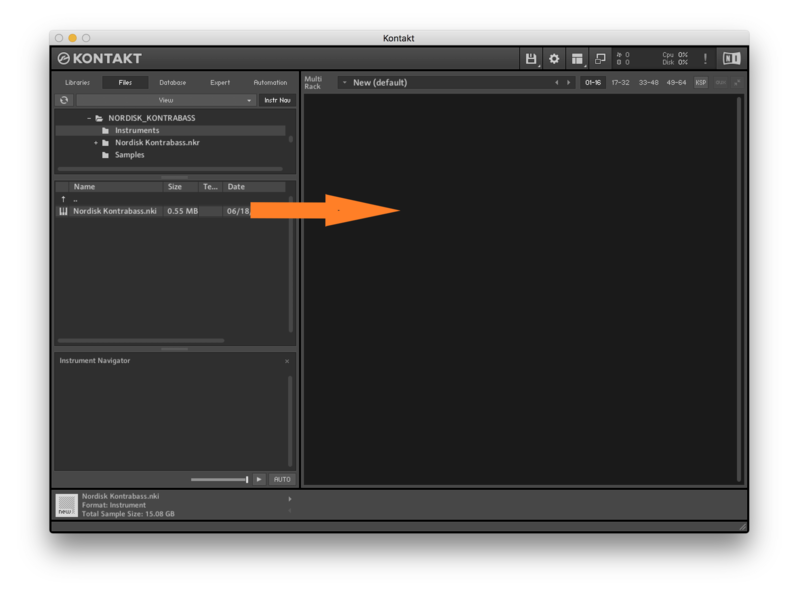The image size is (800, 595).
Task: Open the Options gear icon
Action: [554, 59]
